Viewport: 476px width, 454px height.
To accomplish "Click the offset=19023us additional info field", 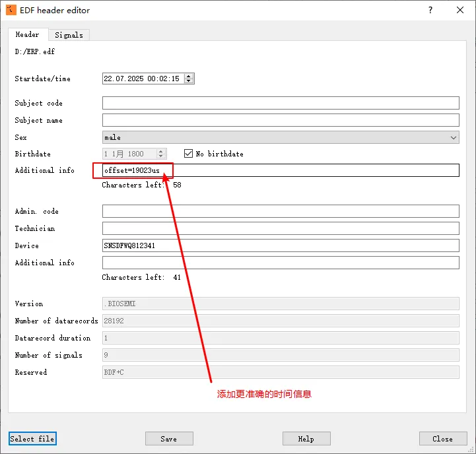I will tap(280, 170).
